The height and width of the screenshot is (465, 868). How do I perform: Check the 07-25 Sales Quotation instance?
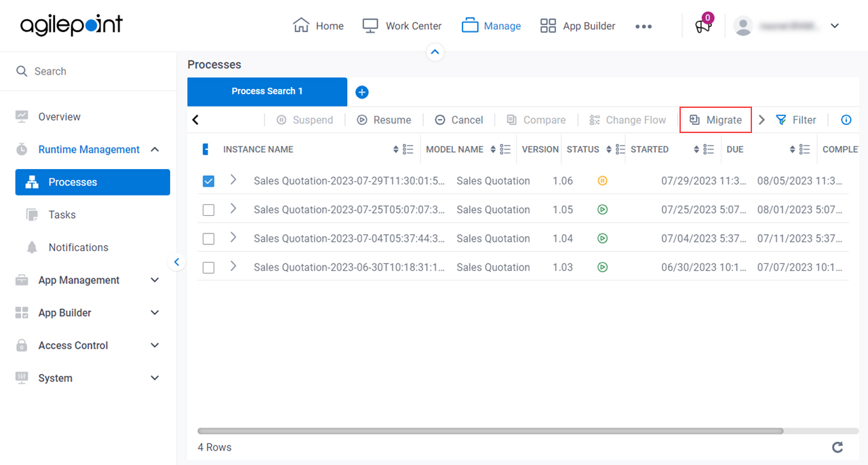coord(208,210)
